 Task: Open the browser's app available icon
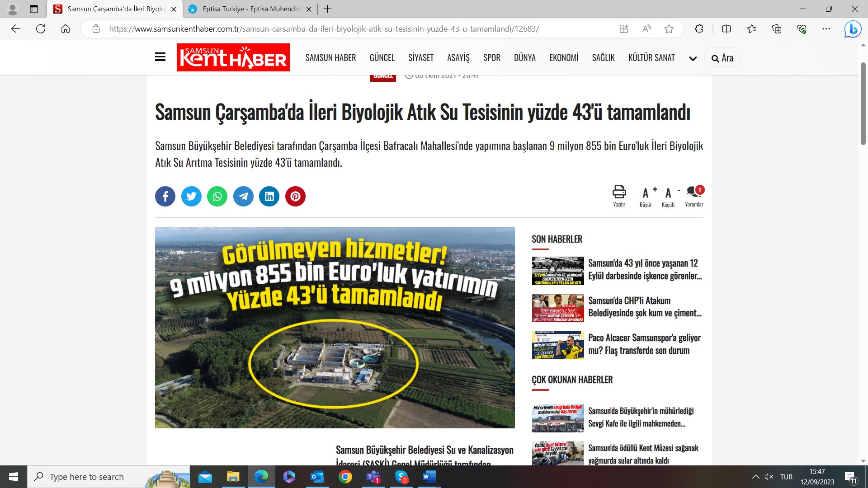click(624, 29)
